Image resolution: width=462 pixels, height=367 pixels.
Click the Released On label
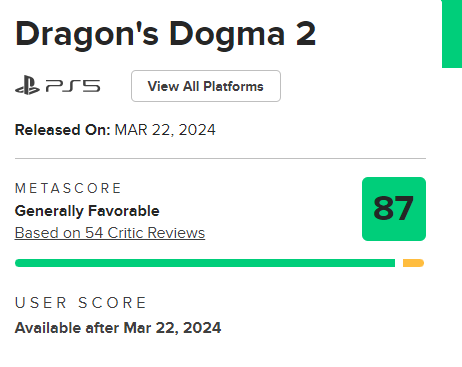tap(63, 130)
